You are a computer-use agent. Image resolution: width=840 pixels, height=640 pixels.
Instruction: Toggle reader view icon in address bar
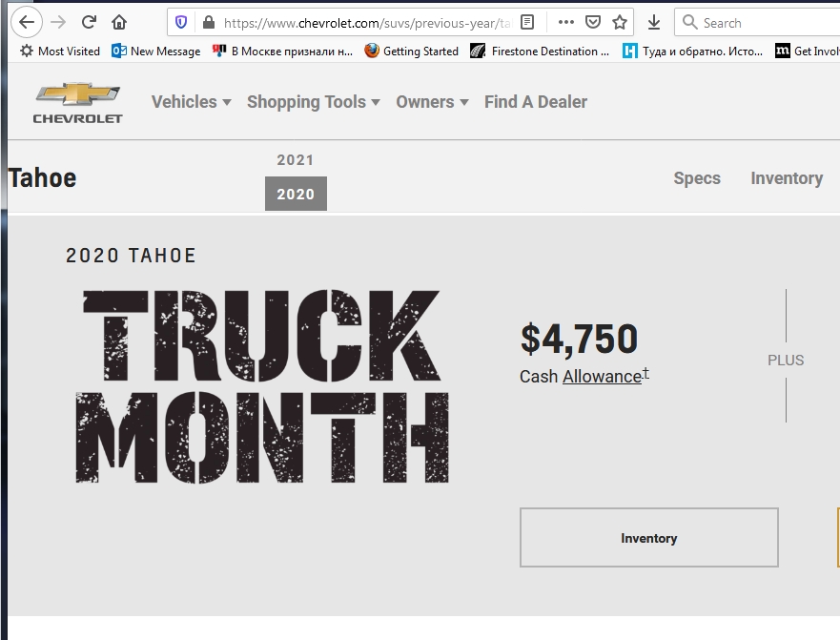527,23
